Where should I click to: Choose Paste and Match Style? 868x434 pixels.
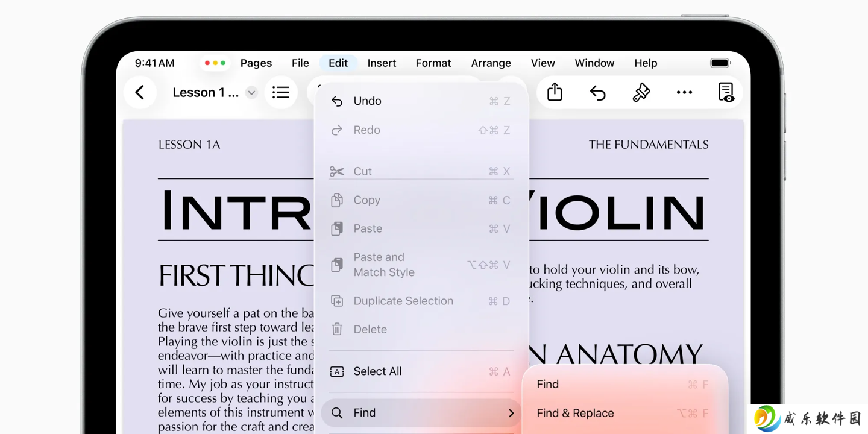[421, 265]
